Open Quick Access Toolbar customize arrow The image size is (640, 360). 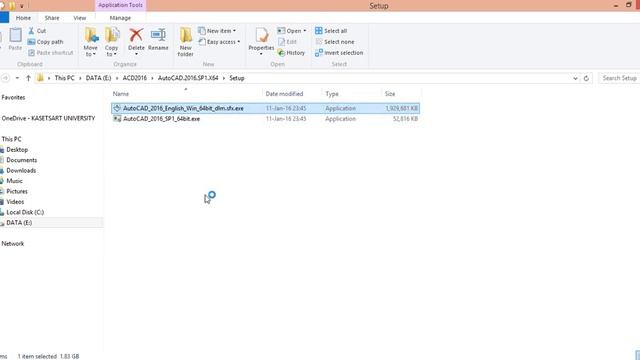click(x=22, y=6)
